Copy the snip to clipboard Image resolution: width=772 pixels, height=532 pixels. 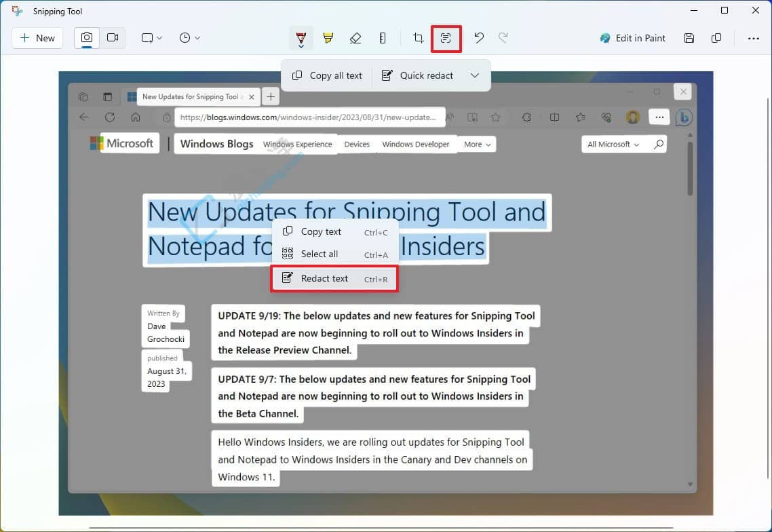tap(716, 38)
